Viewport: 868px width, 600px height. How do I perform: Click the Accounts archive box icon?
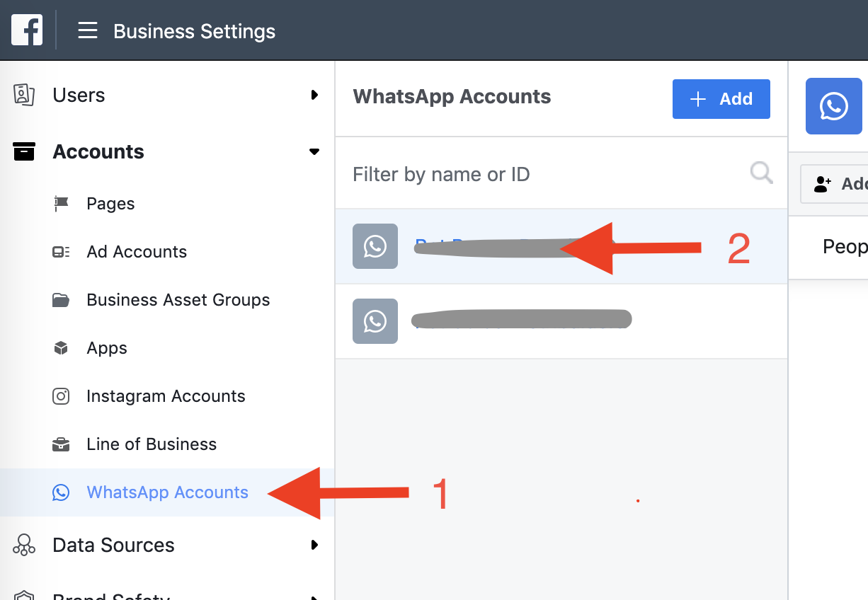tap(24, 151)
